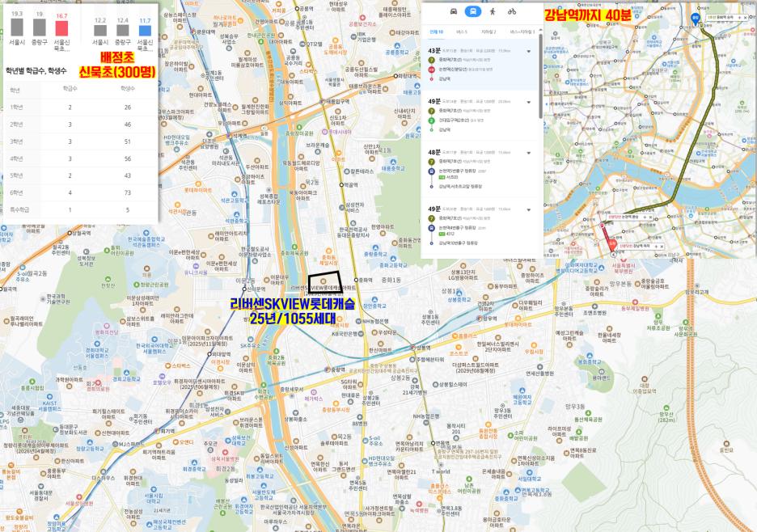Click the 특수학급 row in grade table
The height and width of the screenshot is (532, 757).
(x=81, y=210)
